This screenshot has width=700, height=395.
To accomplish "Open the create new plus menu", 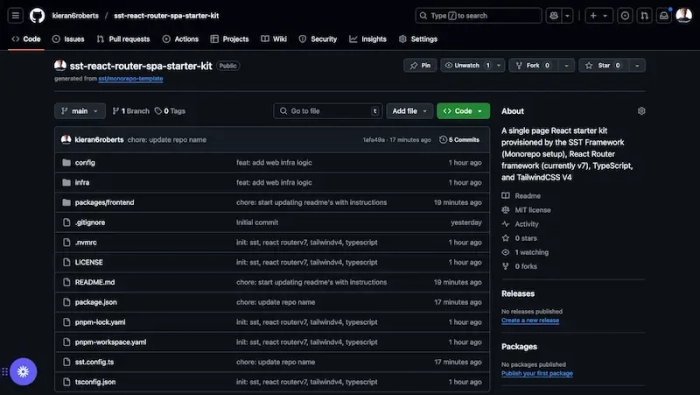I will click(x=599, y=16).
